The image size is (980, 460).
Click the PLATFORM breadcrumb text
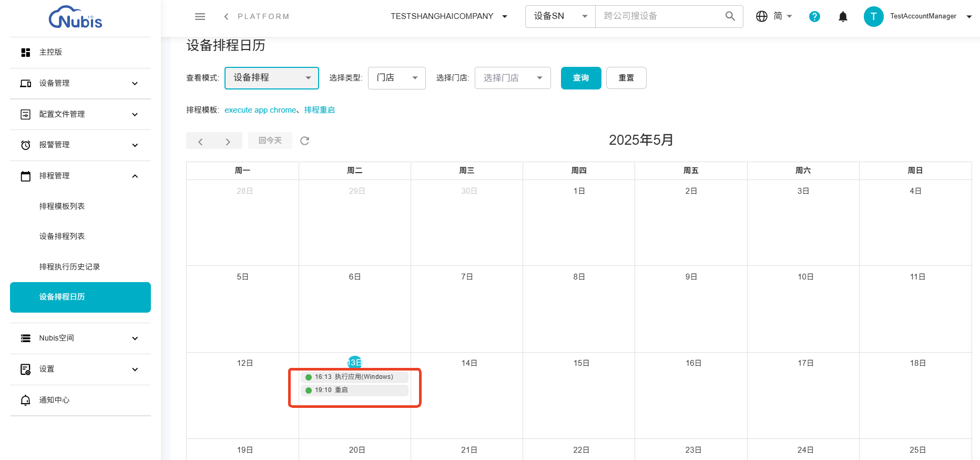click(x=263, y=16)
